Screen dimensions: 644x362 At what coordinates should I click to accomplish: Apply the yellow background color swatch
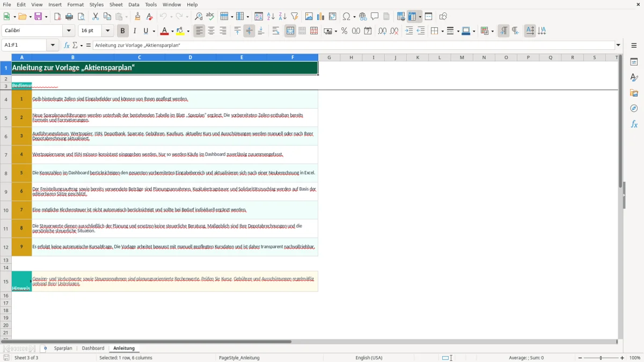[180, 31]
